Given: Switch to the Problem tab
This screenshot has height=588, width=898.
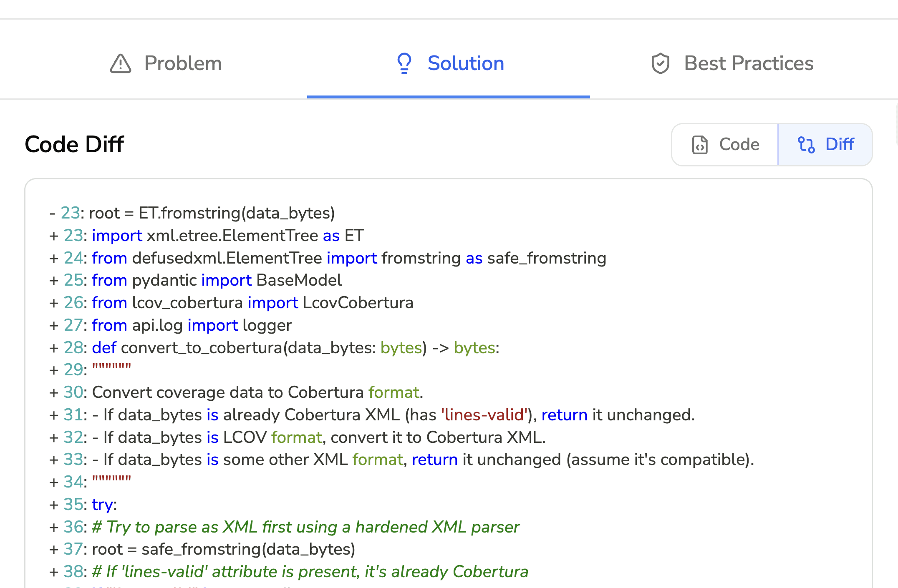Looking at the screenshot, I should pos(182,63).
